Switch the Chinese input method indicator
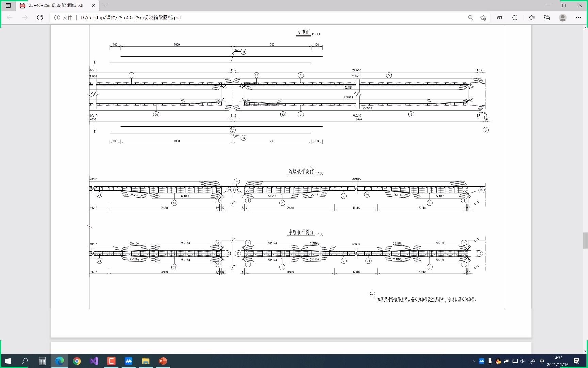 click(542, 361)
